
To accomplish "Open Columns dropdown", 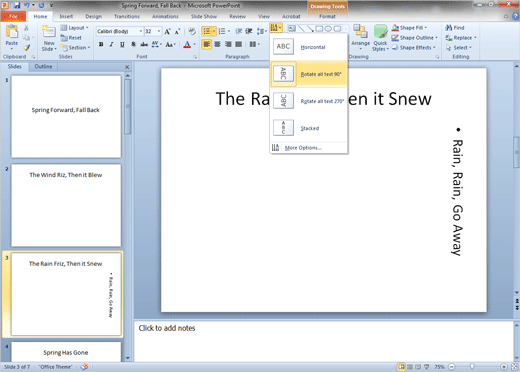I will (x=255, y=44).
